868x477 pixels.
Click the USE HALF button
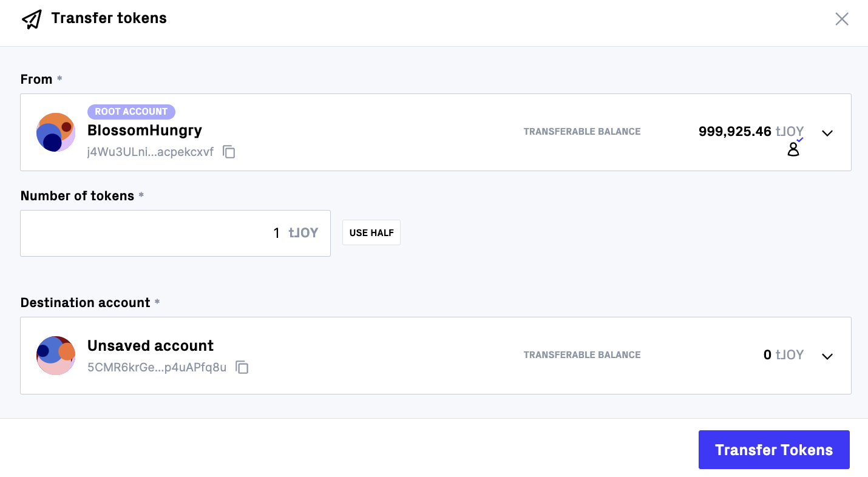371,232
